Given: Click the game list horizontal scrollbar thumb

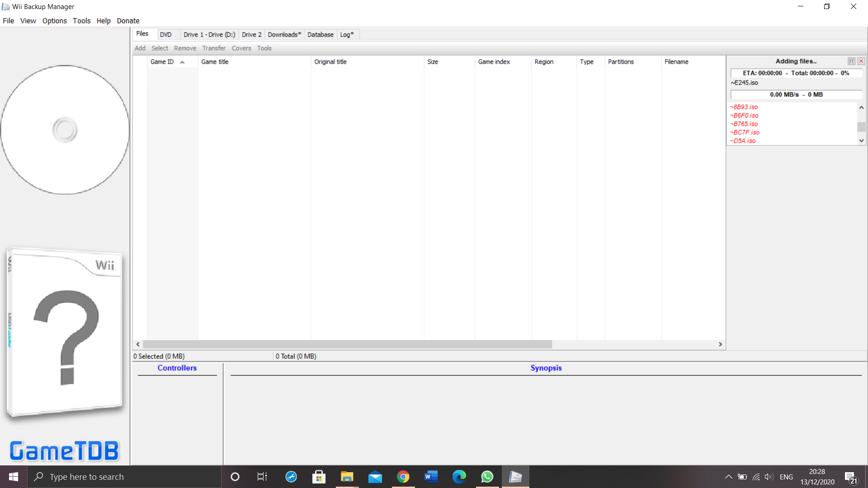Looking at the screenshot, I should pyautogui.click(x=347, y=344).
